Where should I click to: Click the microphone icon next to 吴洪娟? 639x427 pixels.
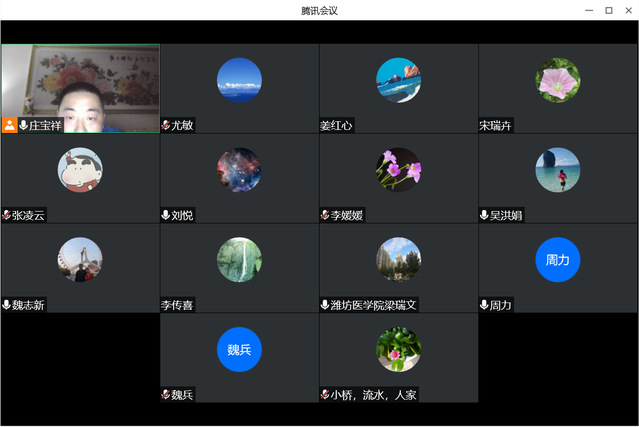[484, 215]
